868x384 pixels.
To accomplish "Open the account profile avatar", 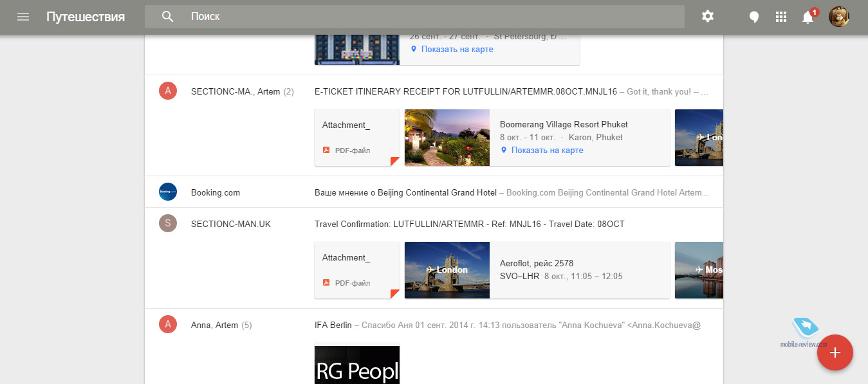I will pos(839,17).
